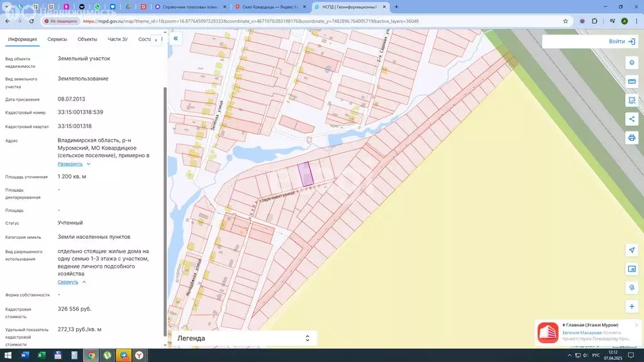Select the Объекты tab
Viewport: 644px width, 362px height.
pos(87,40)
